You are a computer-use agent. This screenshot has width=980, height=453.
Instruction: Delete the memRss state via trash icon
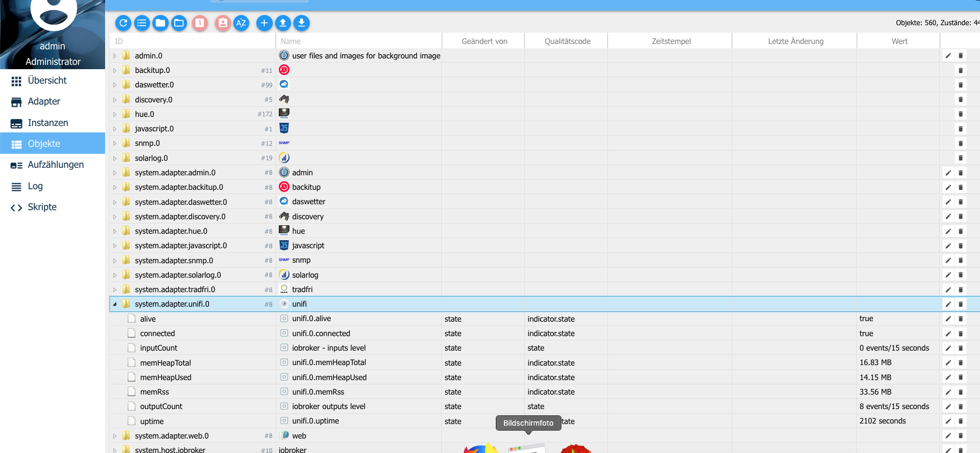[x=961, y=392]
